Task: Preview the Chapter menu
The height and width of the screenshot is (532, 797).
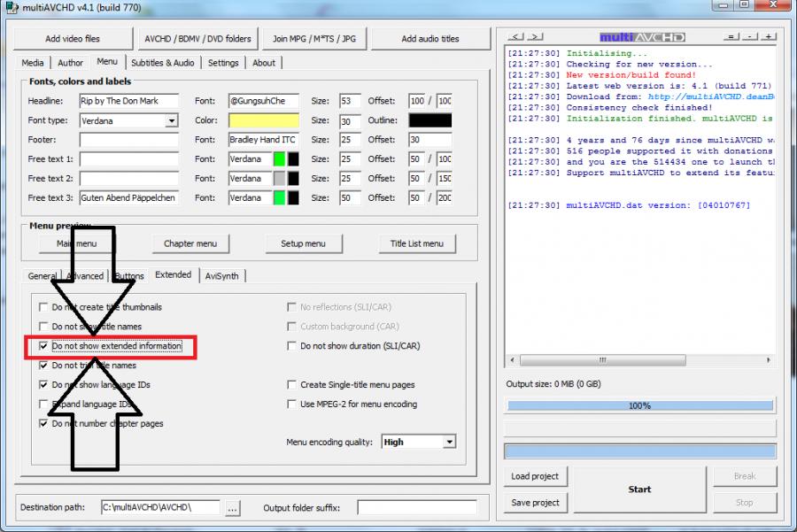Action: click(190, 244)
